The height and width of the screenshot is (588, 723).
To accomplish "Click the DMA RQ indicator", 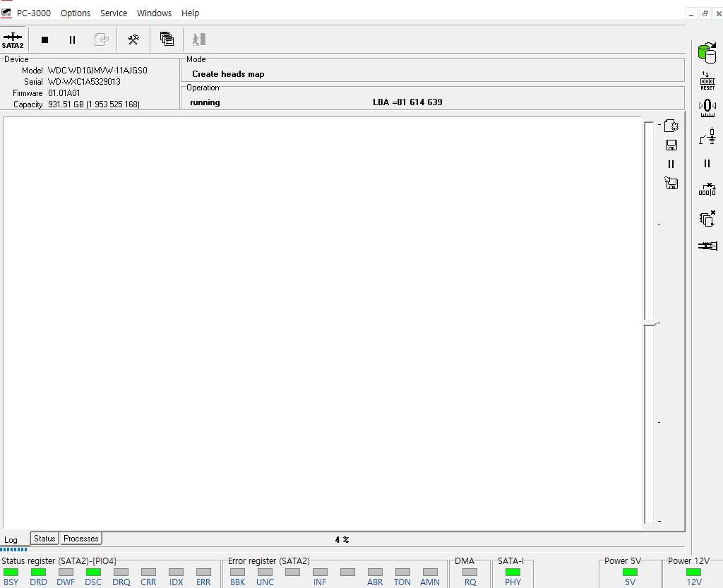I will [470, 572].
